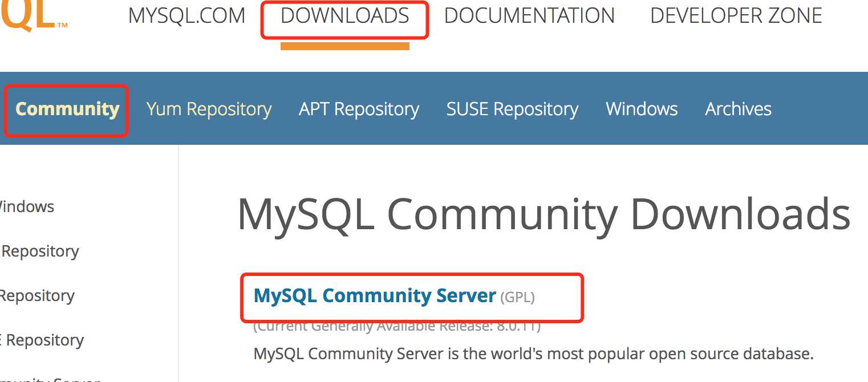Open the DEVELOPER ZONE tab
The height and width of the screenshot is (382, 868).
[736, 15]
